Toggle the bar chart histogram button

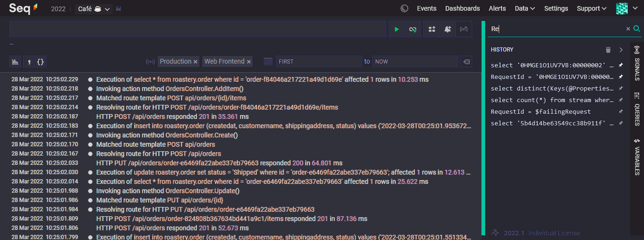(x=15, y=61)
